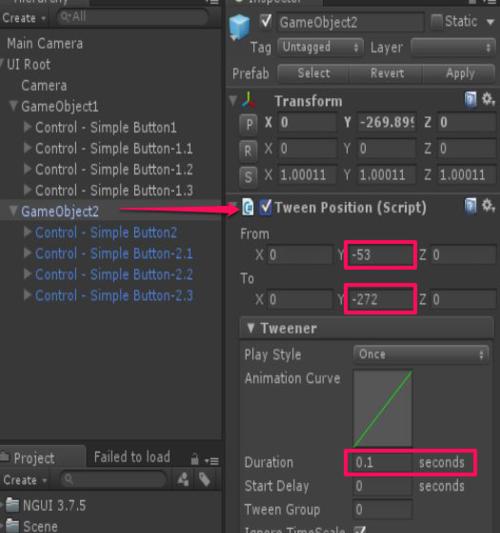Click the Scale S reset button
The height and width of the screenshot is (533, 500).
(248, 176)
